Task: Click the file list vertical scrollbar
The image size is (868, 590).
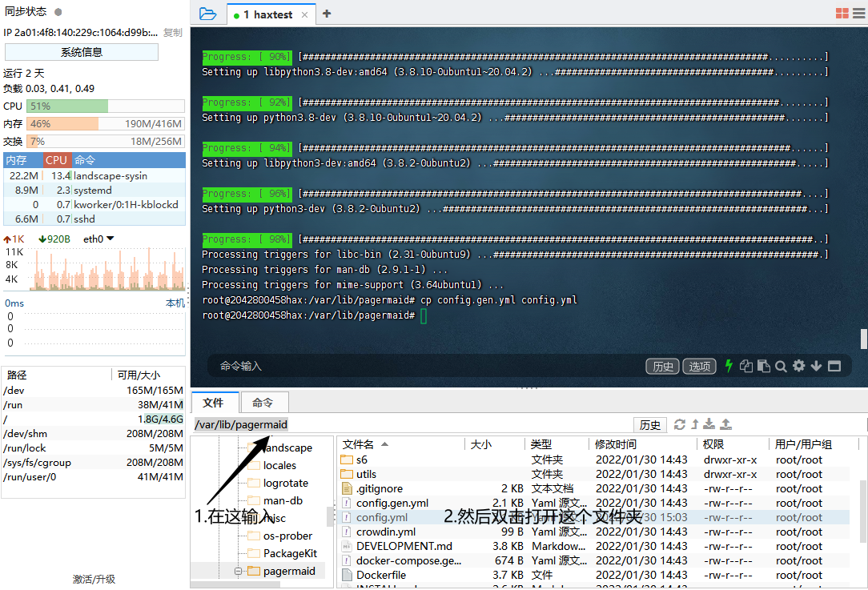Action: click(863, 512)
